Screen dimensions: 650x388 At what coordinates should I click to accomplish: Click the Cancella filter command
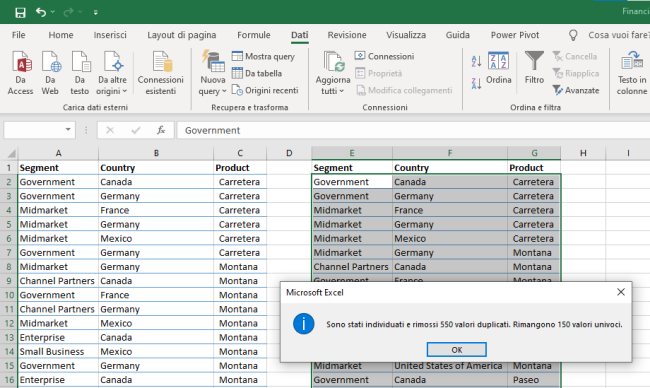575,56
